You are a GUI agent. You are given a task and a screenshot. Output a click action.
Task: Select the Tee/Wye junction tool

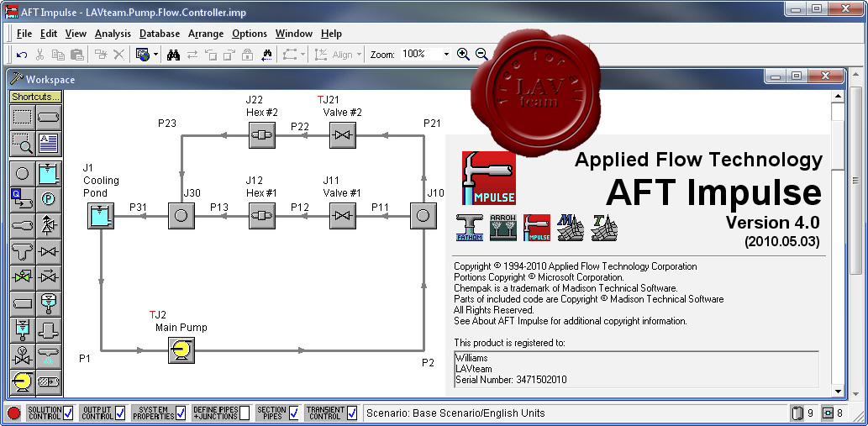22,252
